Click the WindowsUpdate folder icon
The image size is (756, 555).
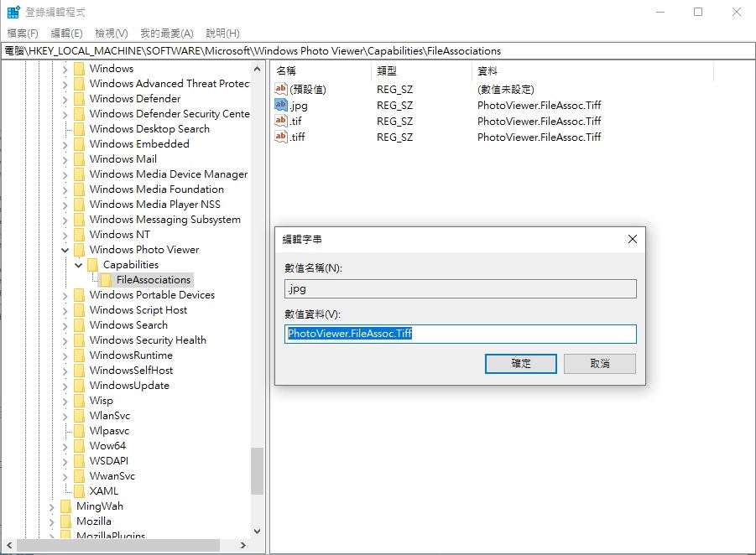[x=80, y=386]
